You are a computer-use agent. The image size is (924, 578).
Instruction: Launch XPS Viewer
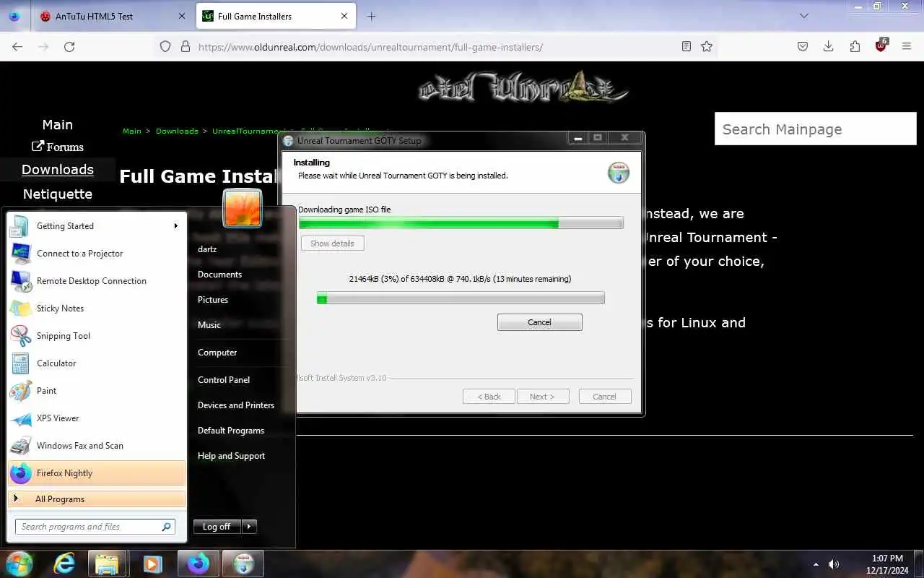pos(96,418)
